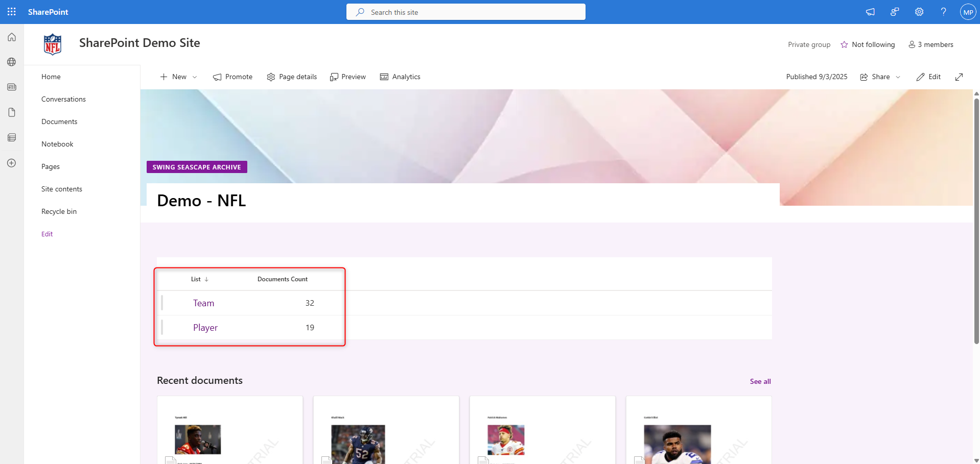This screenshot has height=464, width=980.
Task: Open My lists icon in left rail
Action: [x=12, y=137]
